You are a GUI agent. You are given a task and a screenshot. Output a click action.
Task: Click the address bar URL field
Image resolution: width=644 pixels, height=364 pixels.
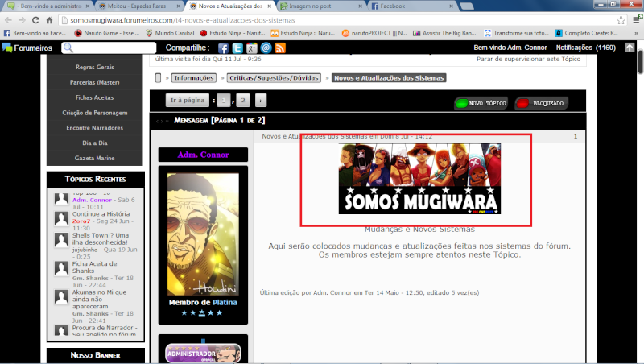coord(336,20)
